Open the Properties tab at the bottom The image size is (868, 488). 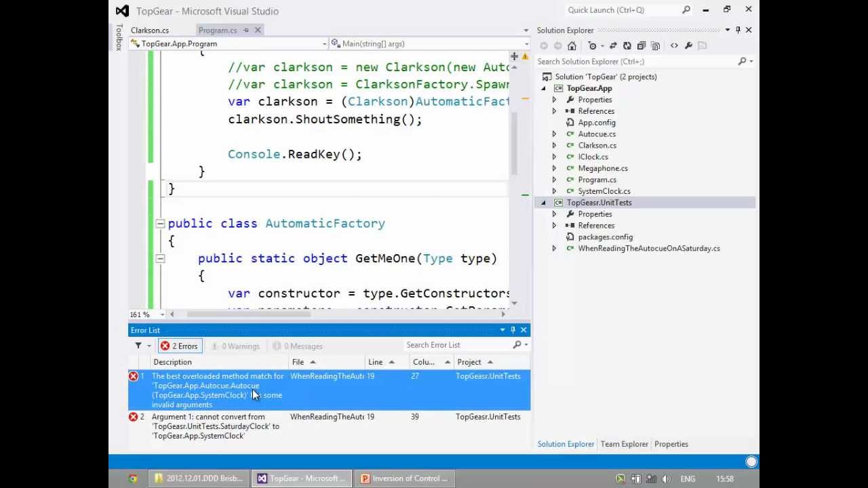click(671, 444)
